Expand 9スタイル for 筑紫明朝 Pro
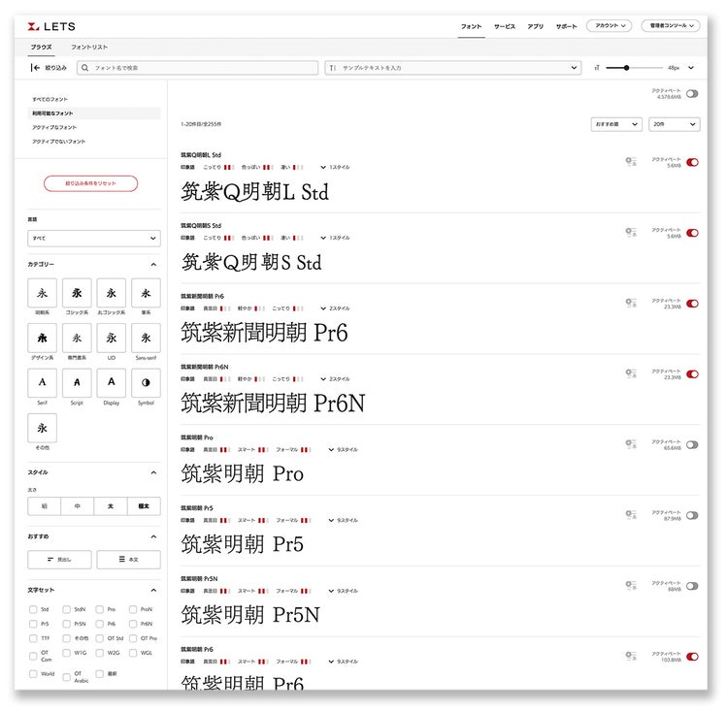This screenshot has width=728, height=712. [343, 449]
